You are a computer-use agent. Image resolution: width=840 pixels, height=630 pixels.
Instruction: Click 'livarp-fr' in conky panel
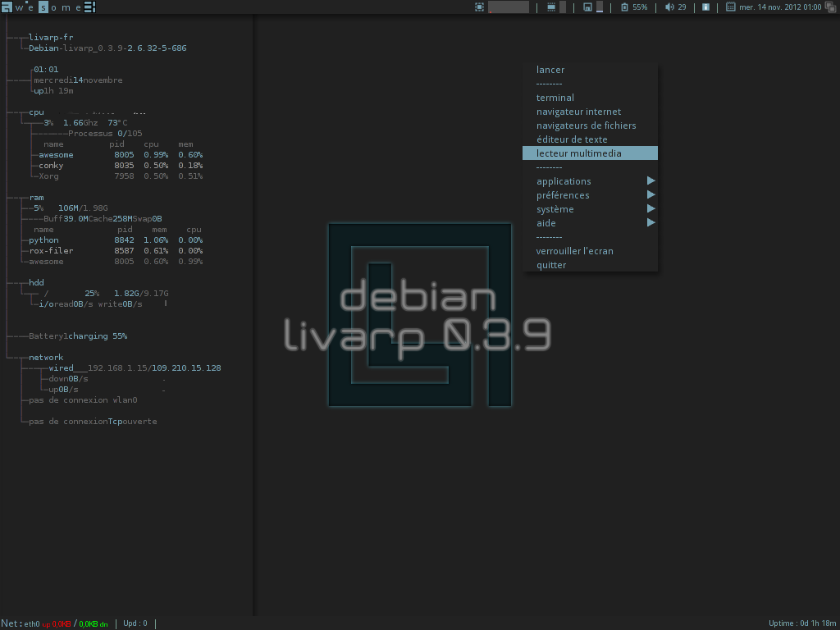[x=51, y=38]
